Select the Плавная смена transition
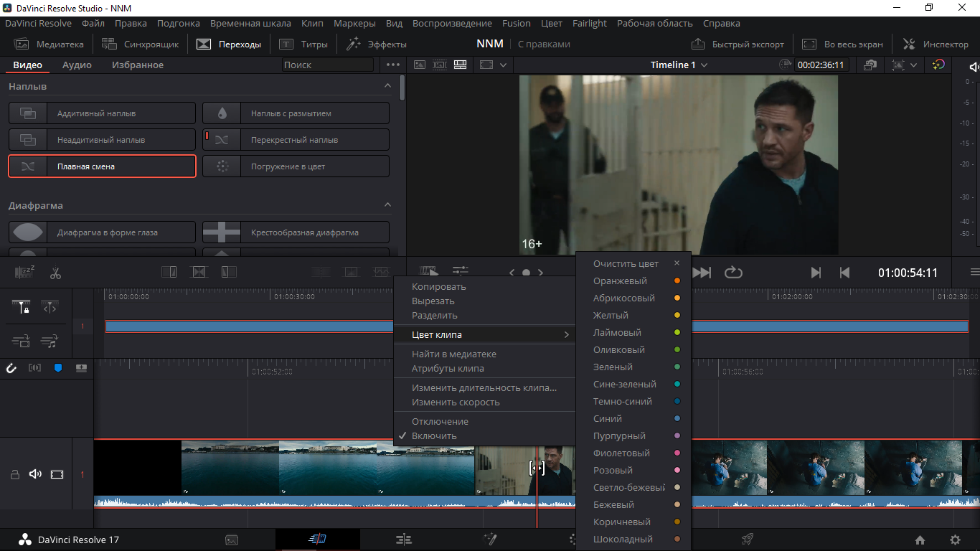The width and height of the screenshot is (980, 551). (102, 166)
